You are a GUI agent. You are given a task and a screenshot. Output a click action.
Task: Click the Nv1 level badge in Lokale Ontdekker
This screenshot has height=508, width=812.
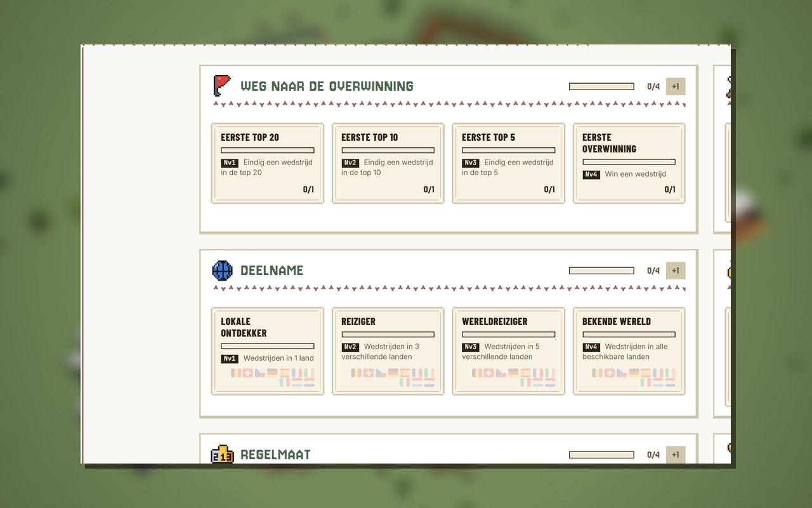pyautogui.click(x=230, y=359)
